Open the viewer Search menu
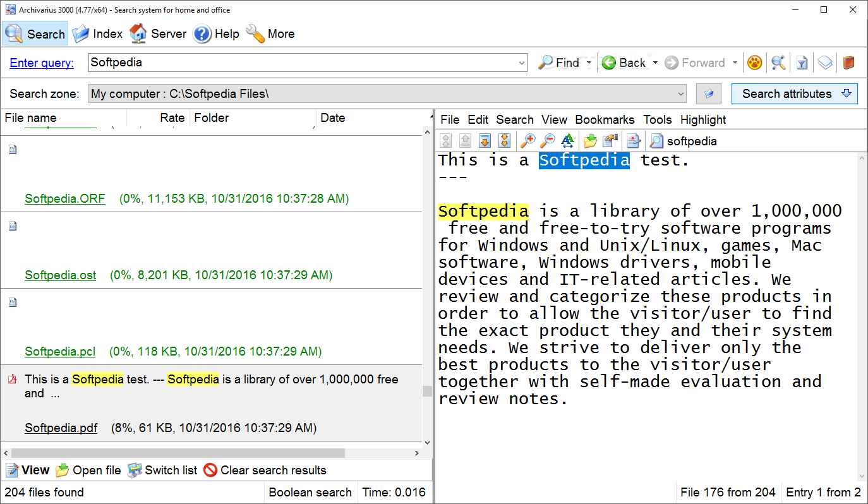Image resolution: width=868 pixels, height=504 pixels. (x=515, y=119)
